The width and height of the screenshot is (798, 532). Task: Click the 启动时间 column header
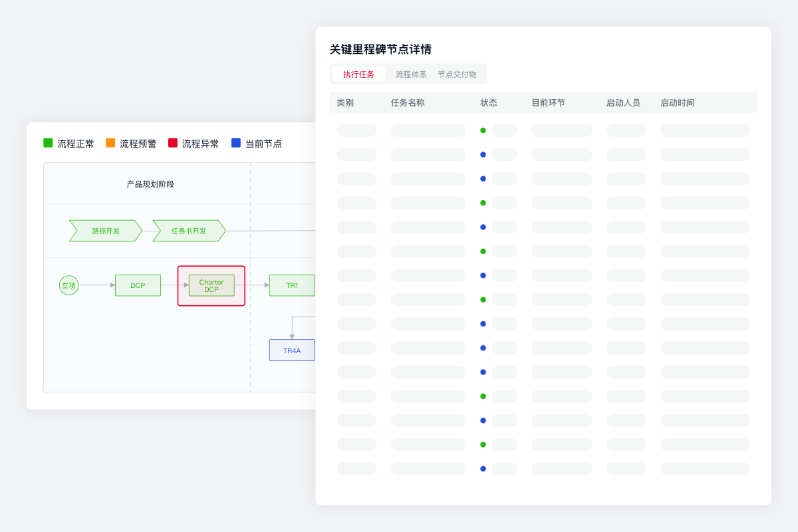[x=677, y=103]
